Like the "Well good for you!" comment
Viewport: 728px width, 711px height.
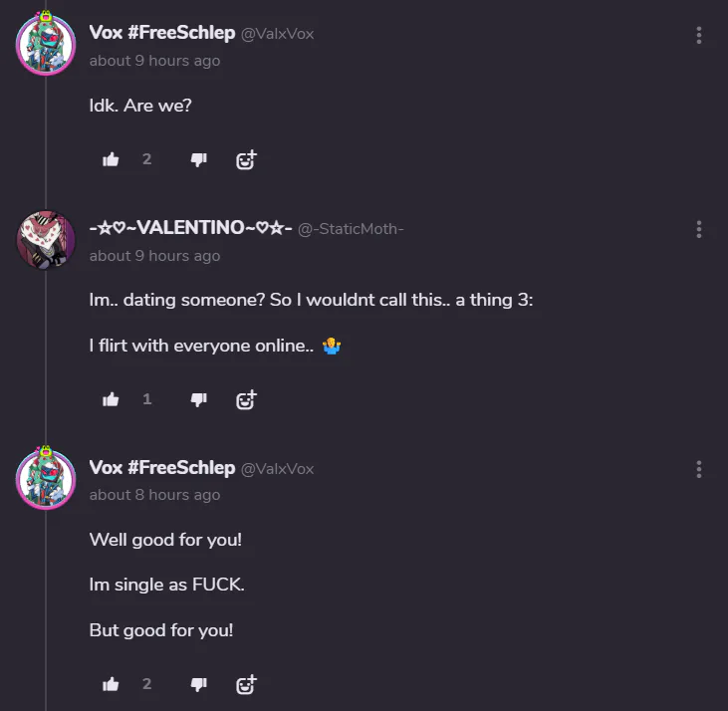click(111, 684)
